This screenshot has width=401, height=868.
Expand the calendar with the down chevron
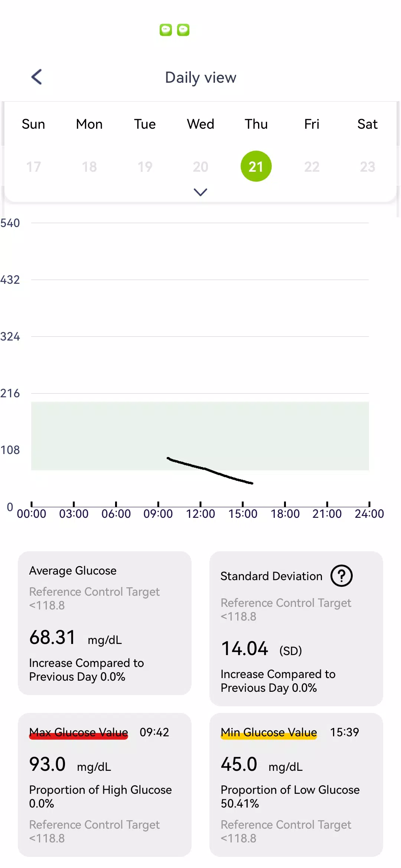click(200, 192)
